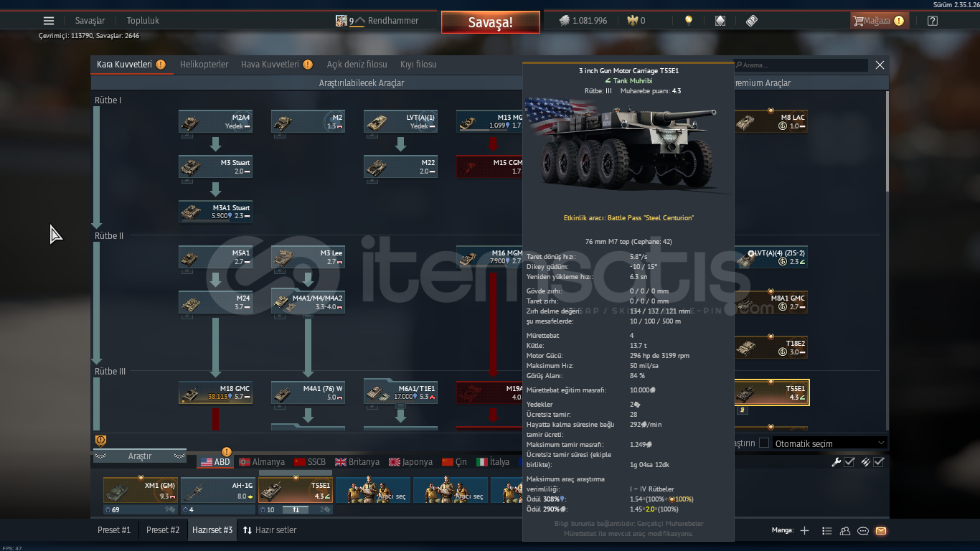980x551 pixels.
Task: Click the Mağaza shopping cart icon
Action: click(x=858, y=21)
